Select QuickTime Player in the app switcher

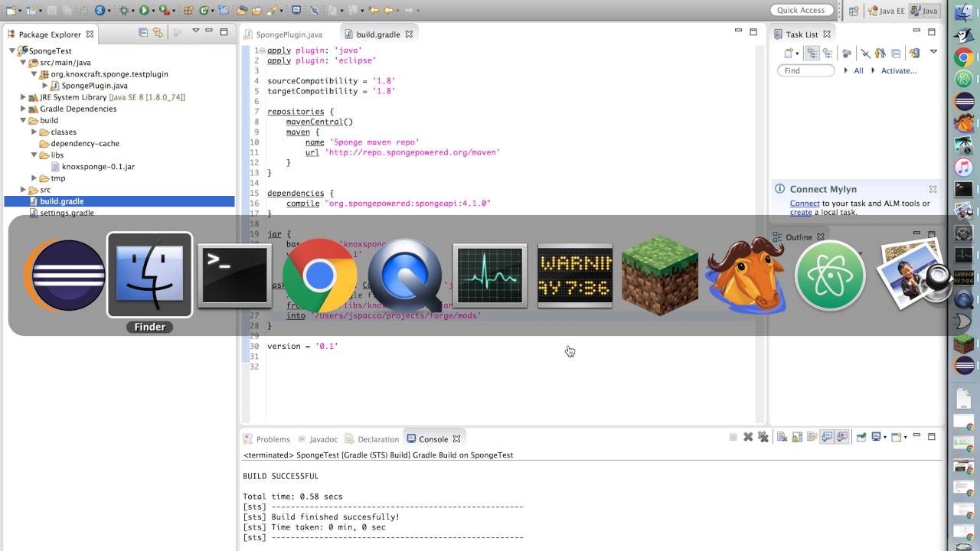[x=405, y=275]
